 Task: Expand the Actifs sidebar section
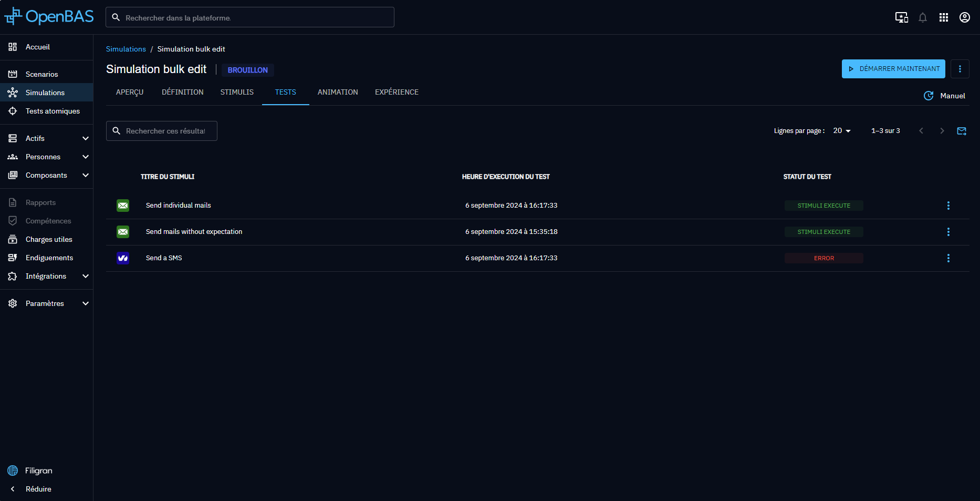[x=86, y=138]
